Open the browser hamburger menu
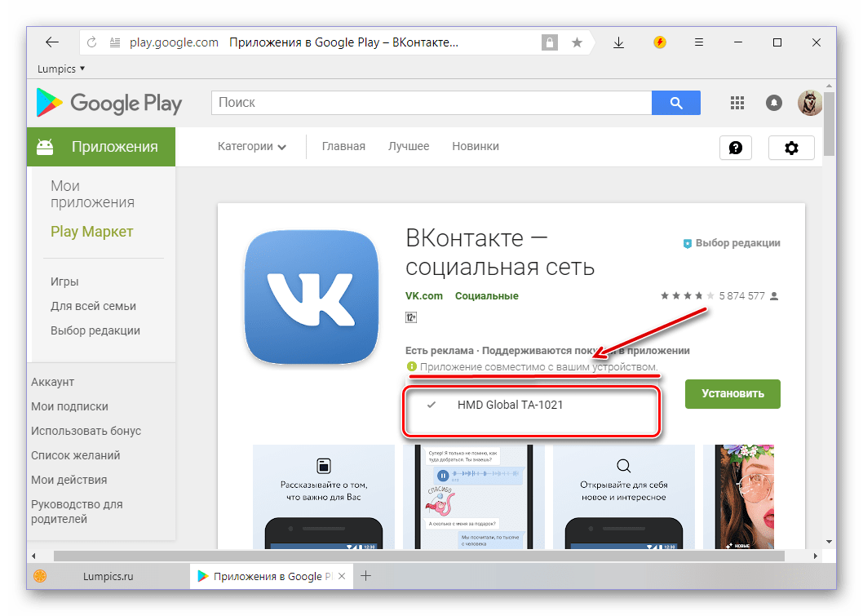 click(699, 42)
